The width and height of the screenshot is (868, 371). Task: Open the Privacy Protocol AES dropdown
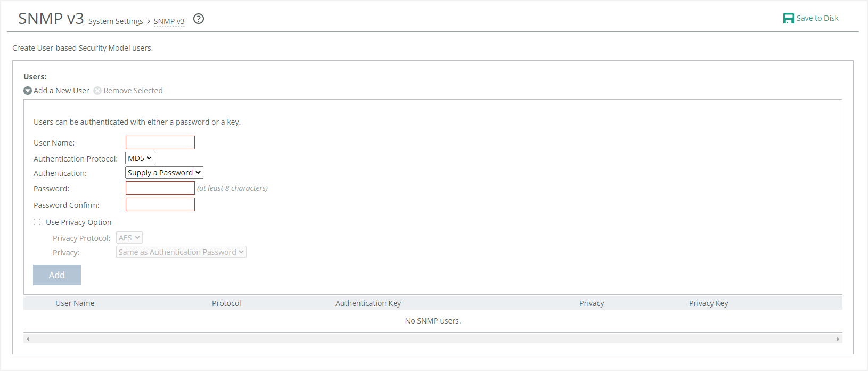[x=129, y=238]
